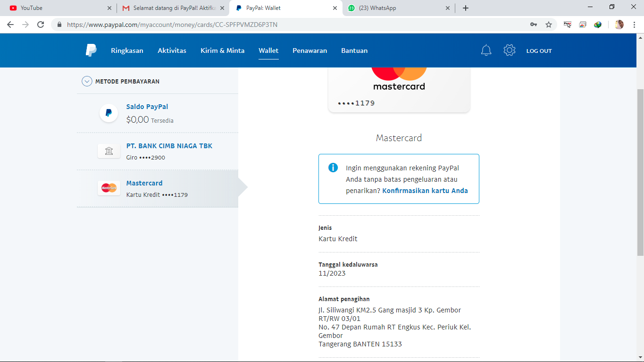Click the bank building icon for CIMB Niaga
Viewport: 644px width, 362px height.
pos(109,151)
